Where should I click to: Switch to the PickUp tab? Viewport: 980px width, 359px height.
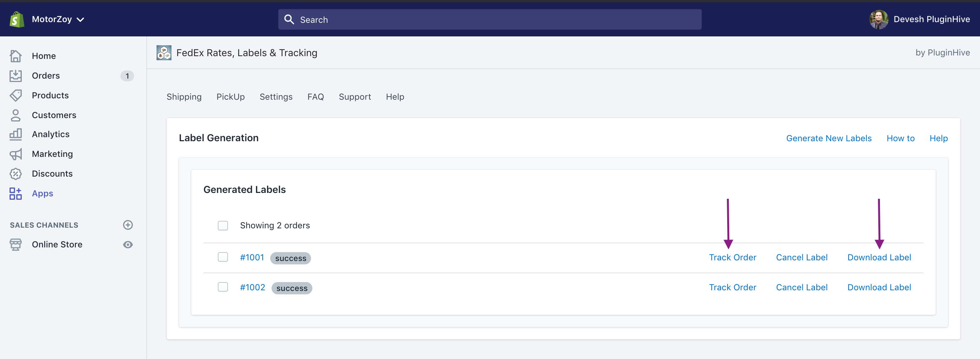tap(231, 97)
